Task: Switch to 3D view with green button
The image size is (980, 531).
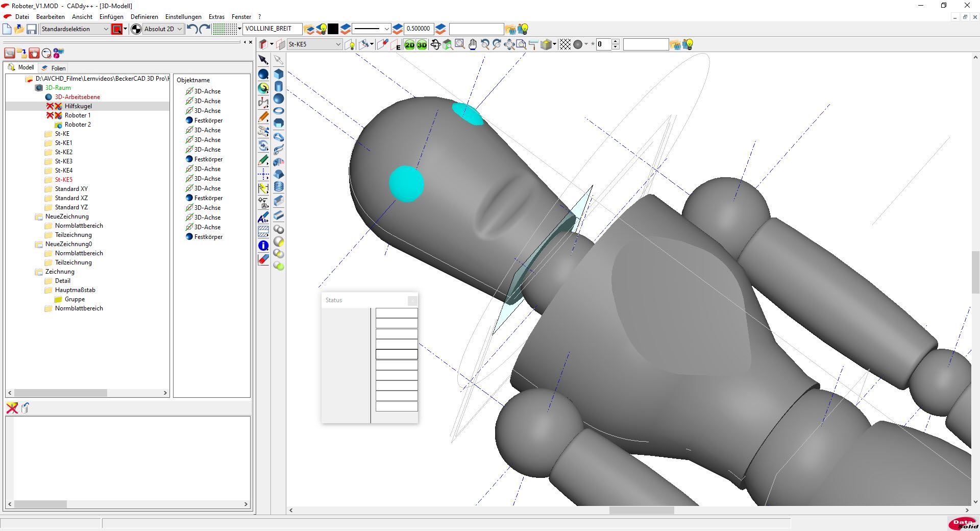Action: click(422, 45)
